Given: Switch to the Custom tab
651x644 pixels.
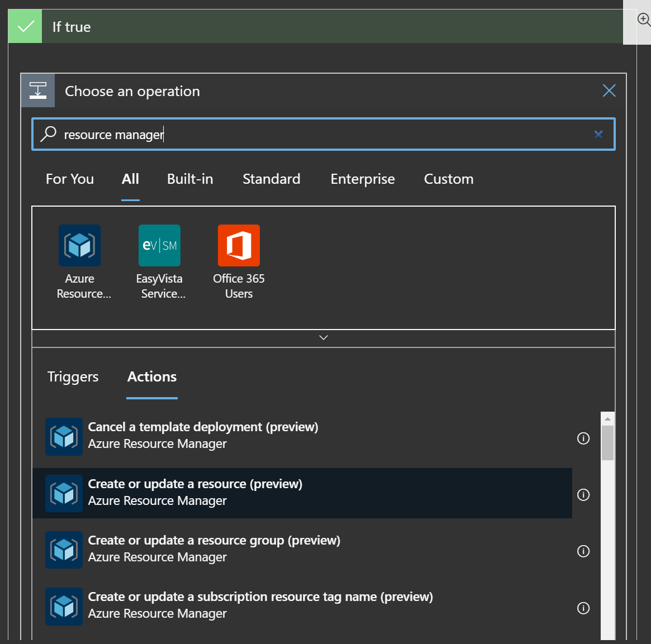Looking at the screenshot, I should click(448, 179).
